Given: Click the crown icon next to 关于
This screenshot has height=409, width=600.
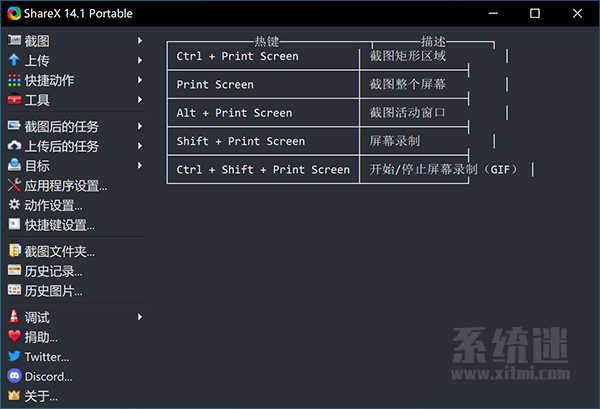Looking at the screenshot, I should click(14, 396).
